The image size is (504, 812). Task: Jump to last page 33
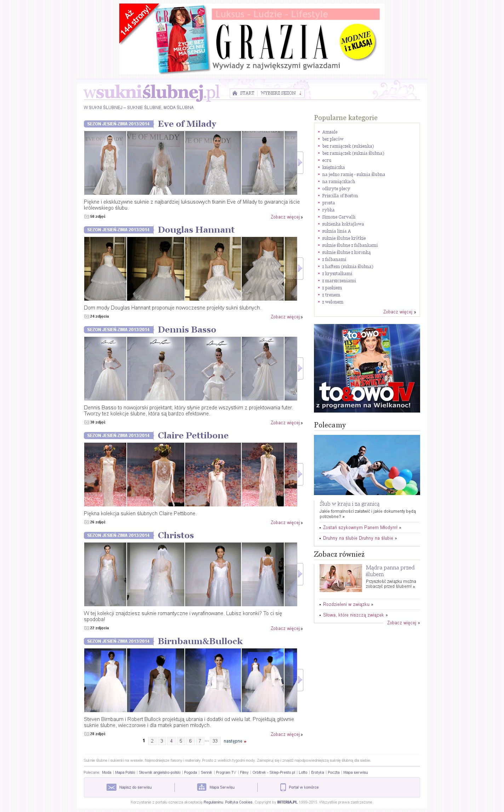[x=215, y=741]
